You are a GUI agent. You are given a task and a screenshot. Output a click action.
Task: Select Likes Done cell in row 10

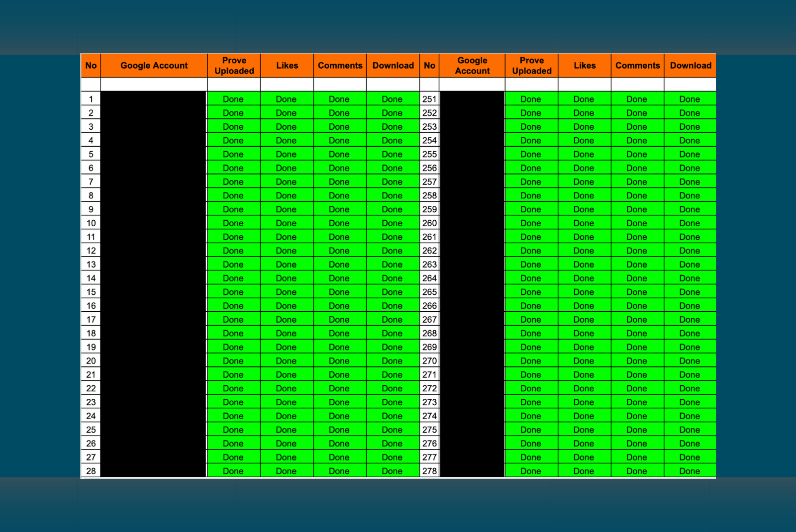pyautogui.click(x=287, y=223)
